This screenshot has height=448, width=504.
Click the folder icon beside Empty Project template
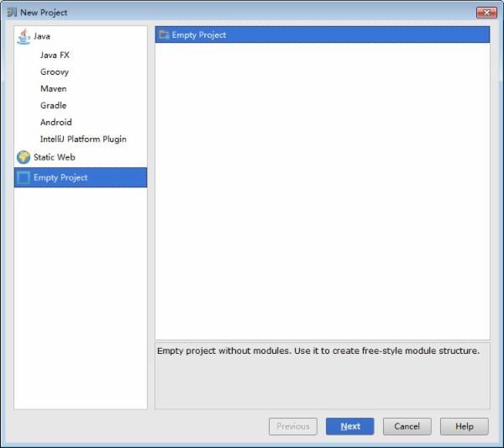[x=164, y=34]
